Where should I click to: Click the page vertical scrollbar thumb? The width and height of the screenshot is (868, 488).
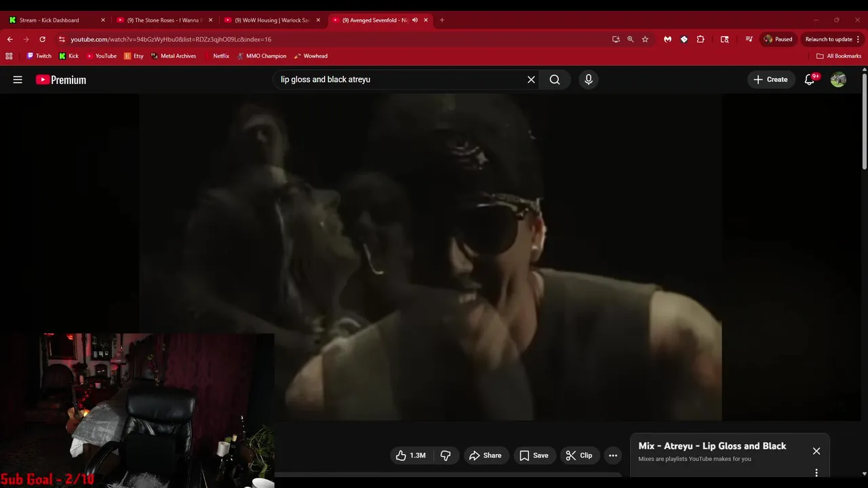864,121
